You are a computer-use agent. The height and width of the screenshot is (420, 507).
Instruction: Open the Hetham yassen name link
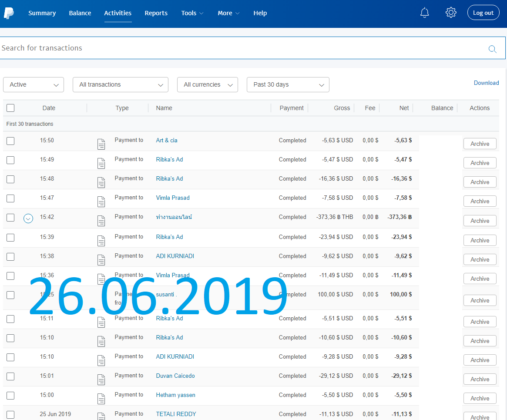tap(175, 395)
